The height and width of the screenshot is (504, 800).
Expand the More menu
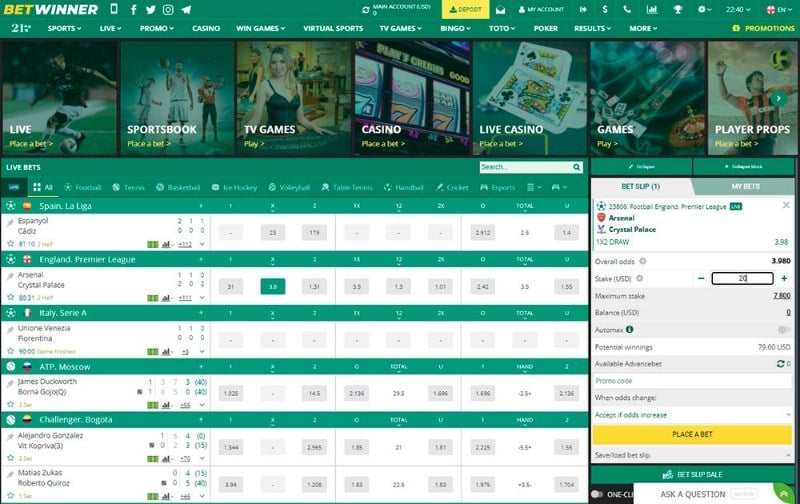pyautogui.click(x=643, y=28)
